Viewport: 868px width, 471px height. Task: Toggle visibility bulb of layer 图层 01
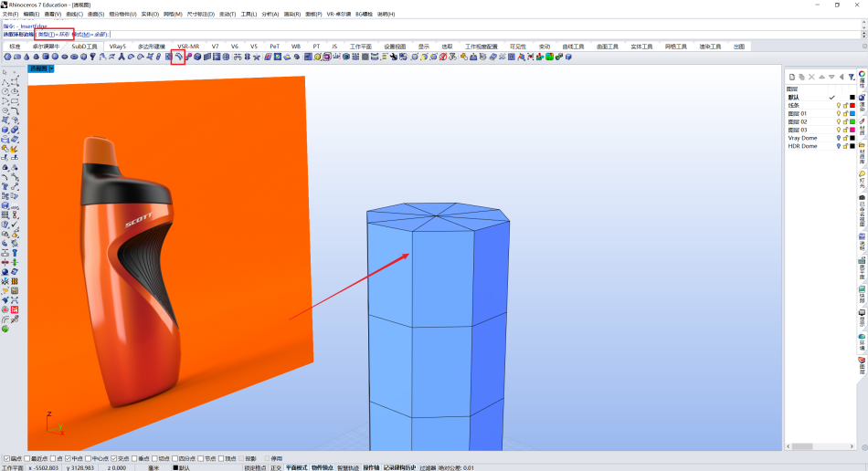pos(839,113)
